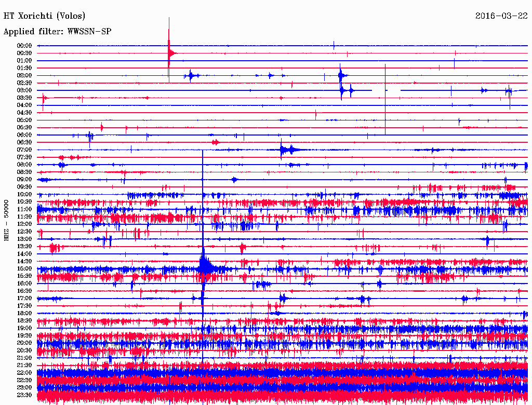Viewport: 532px width, 405px height.
Task: Select the 19:30 time label
Action: 24,335
